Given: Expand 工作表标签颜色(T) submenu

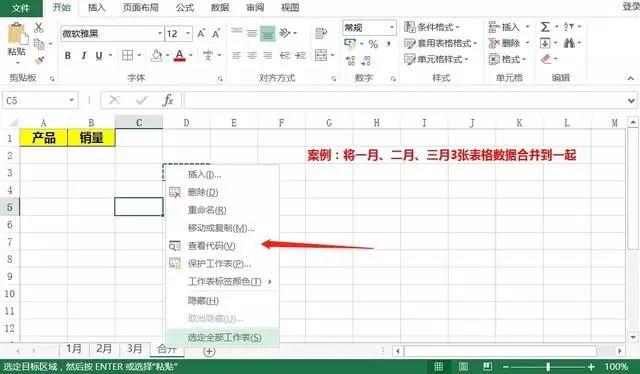Looking at the screenshot, I should pyautogui.click(x=222, y=282).
